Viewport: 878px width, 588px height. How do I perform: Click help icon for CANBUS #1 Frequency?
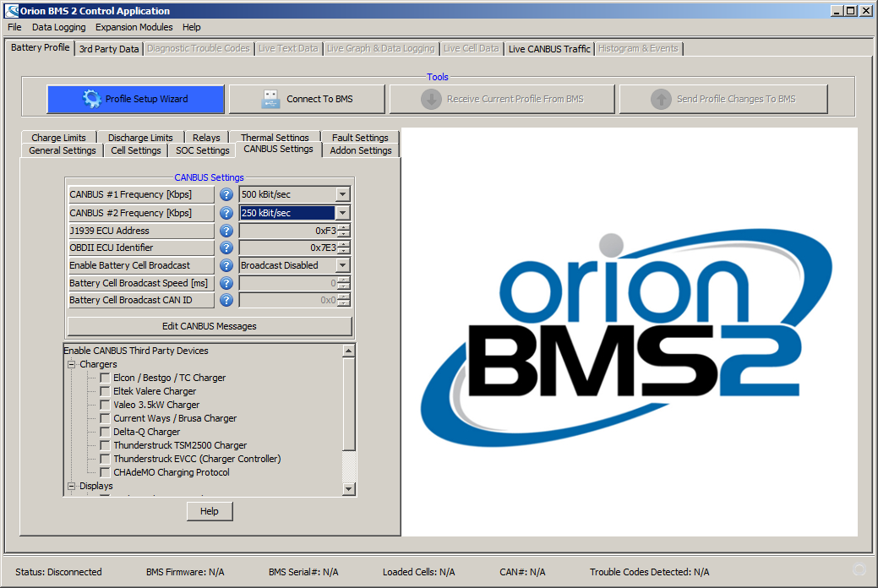[226, 194]
